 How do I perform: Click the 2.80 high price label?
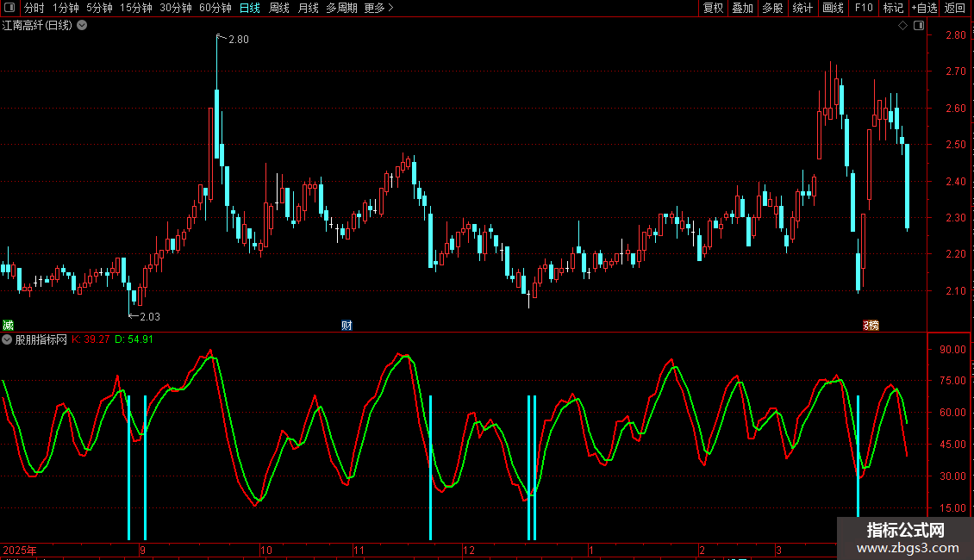coord(238,39)
